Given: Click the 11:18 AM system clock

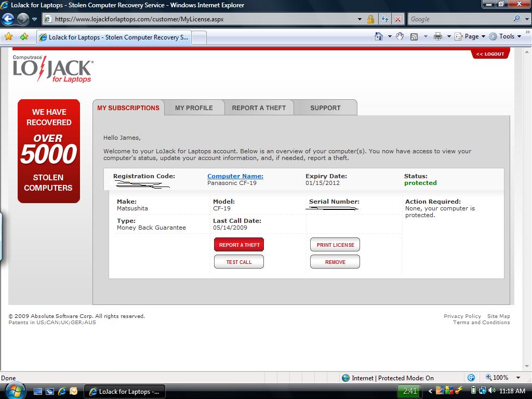Looking at the screenshot, I should 512,391.
